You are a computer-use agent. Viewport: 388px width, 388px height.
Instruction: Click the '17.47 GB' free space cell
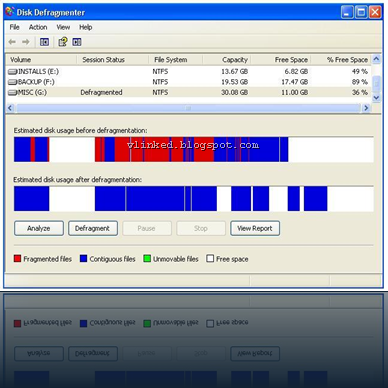[x=294, y=82]
